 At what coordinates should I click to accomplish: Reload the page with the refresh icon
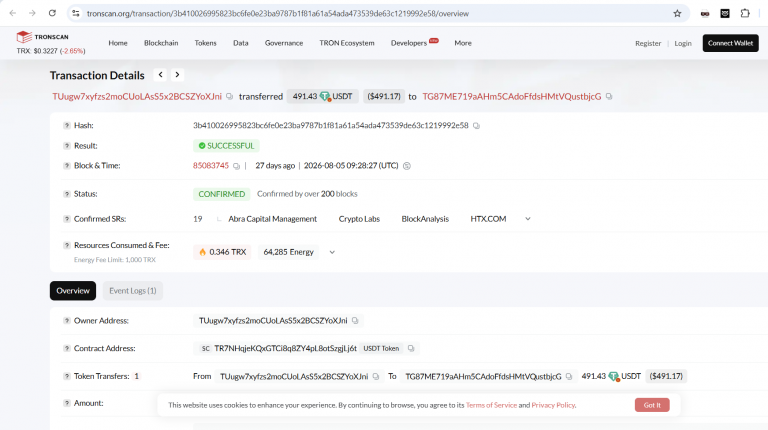click(52, 13)
